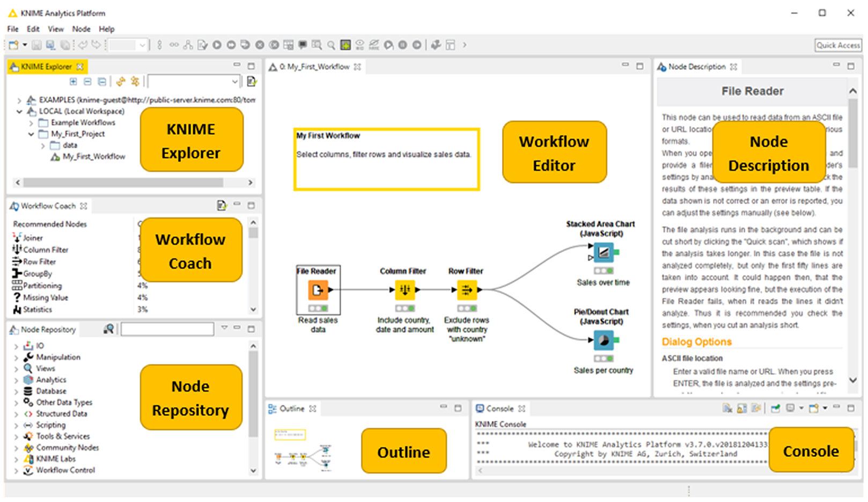
Task: Click the Redo arrow in the toolbar
Action: pos(96,45)
